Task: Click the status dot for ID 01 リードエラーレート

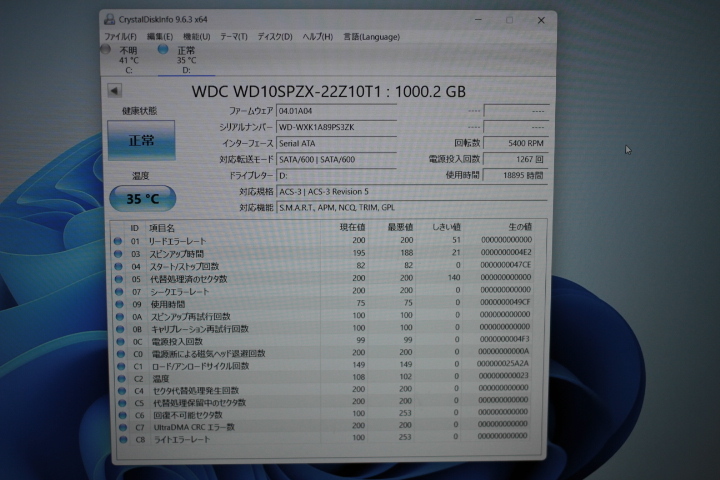Action: tap(118, 241)
